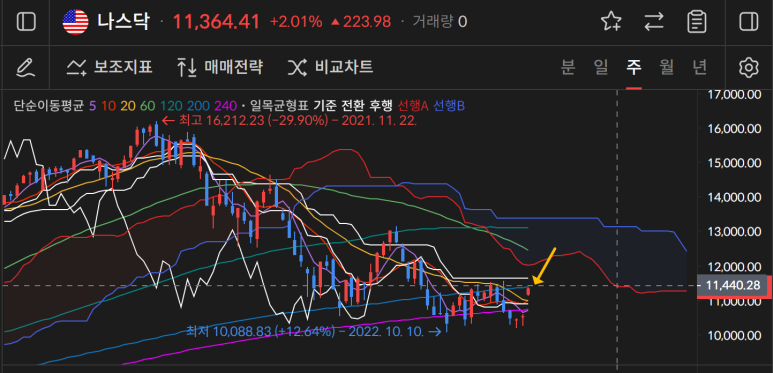Image resolution: width=773 pixels, height=373 pixels.
Task: Click the 나스닥 index name
Action: (x=123, y=22)
